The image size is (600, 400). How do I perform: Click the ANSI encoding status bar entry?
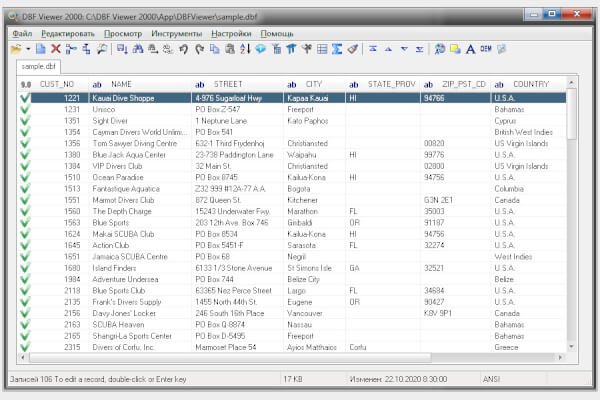491,379
